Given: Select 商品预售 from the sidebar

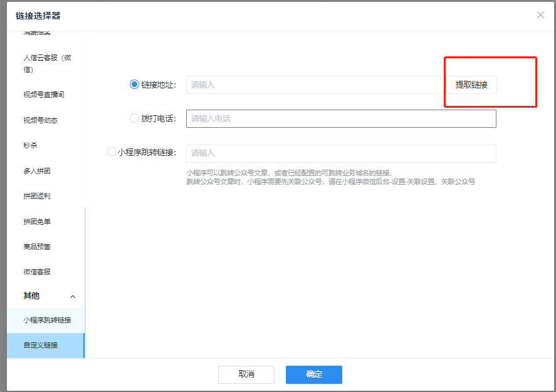Looking at the screenshot, I should tap(37, 247).
